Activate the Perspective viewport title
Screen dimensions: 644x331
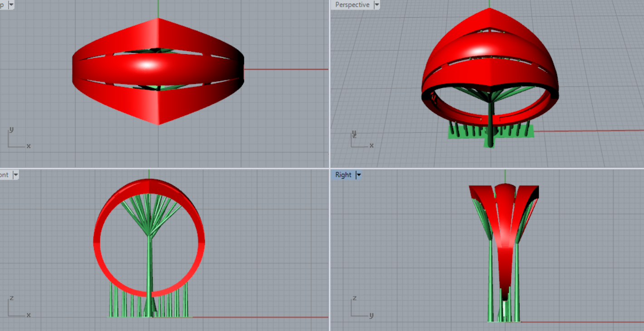point(352,5)
